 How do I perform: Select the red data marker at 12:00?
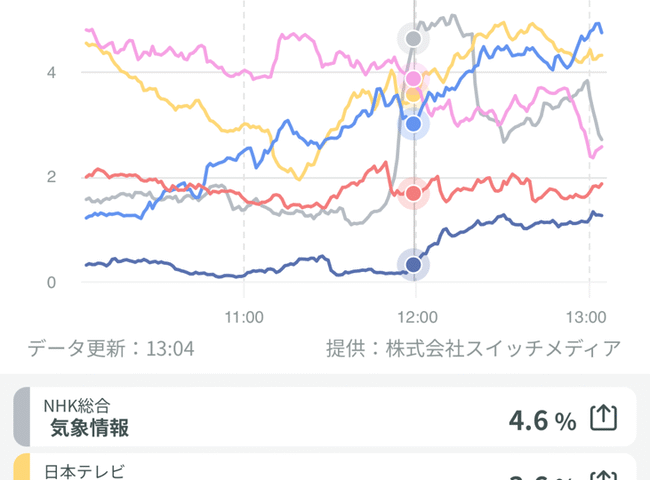413,193
